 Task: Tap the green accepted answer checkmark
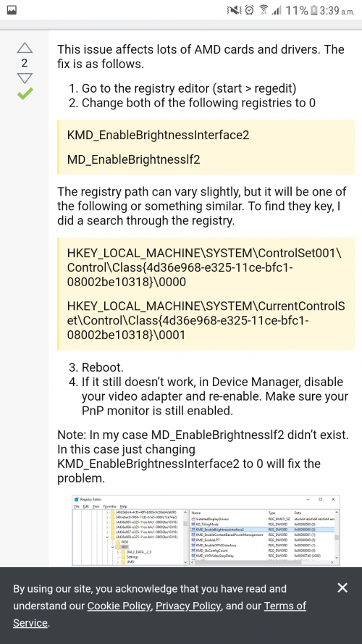pos(25,94)
